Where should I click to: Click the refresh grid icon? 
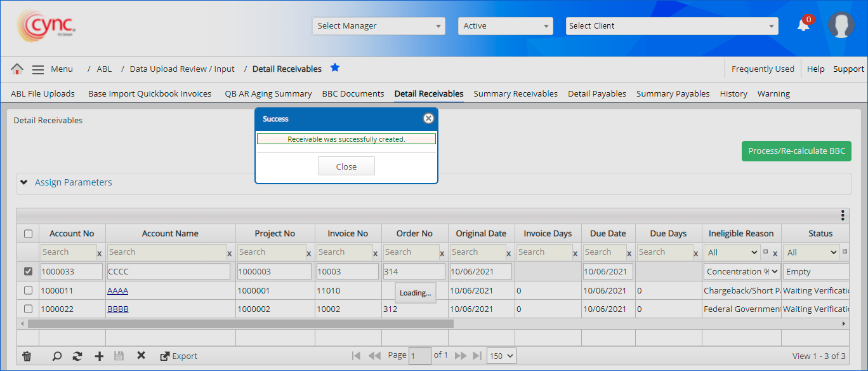point(77,356)
